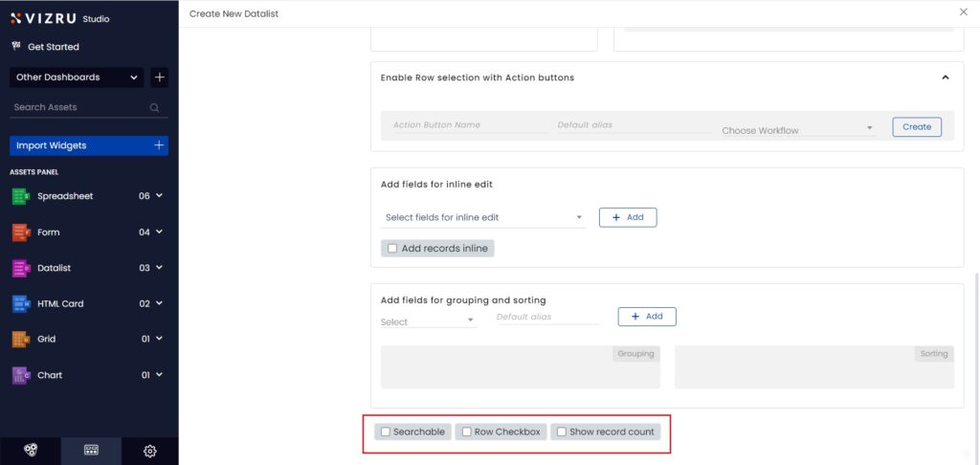Click the HTML Card asset icon
This screenshot has width=980, height=465.
pyautogui.click(x=20, y=304)
